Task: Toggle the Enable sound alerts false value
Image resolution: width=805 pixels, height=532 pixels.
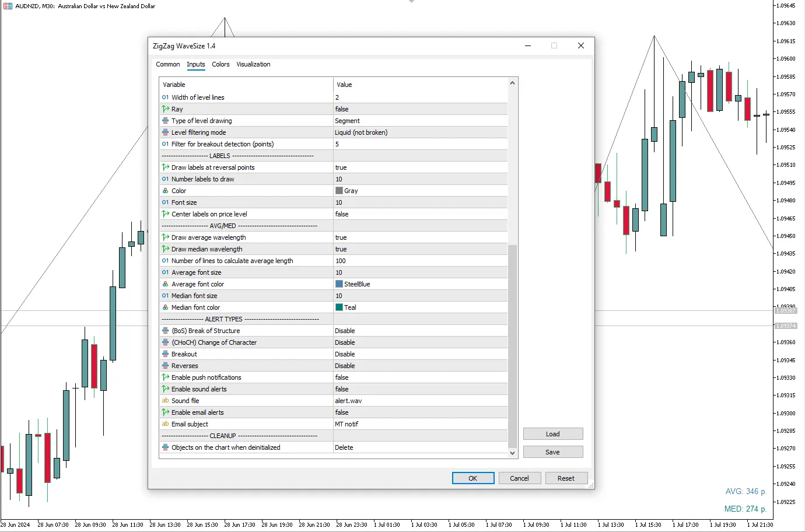Action: [420, 389]
